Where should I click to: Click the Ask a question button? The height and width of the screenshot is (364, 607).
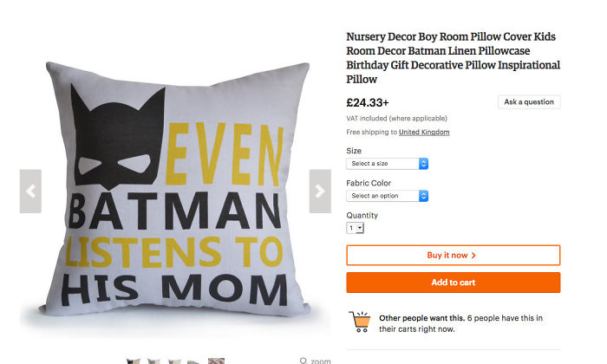point(529,102)
